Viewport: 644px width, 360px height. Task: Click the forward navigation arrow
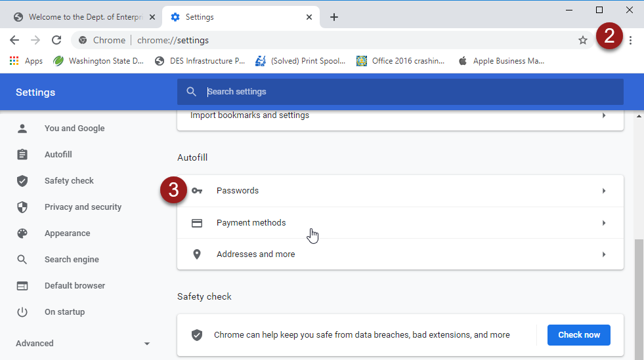(35, 40)
